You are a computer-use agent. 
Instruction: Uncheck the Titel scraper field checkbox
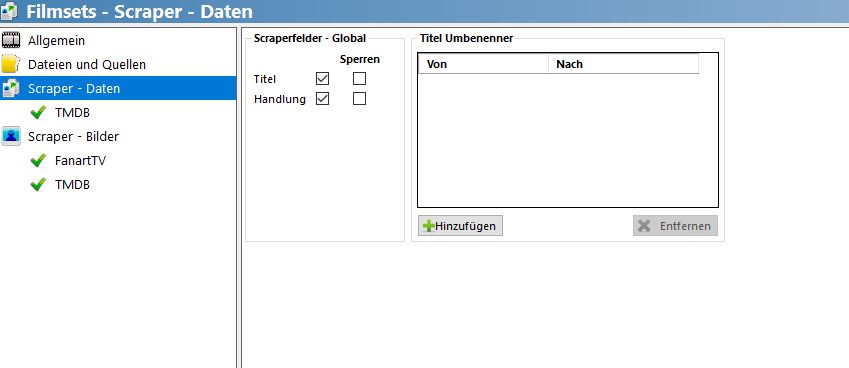(322, 79)
